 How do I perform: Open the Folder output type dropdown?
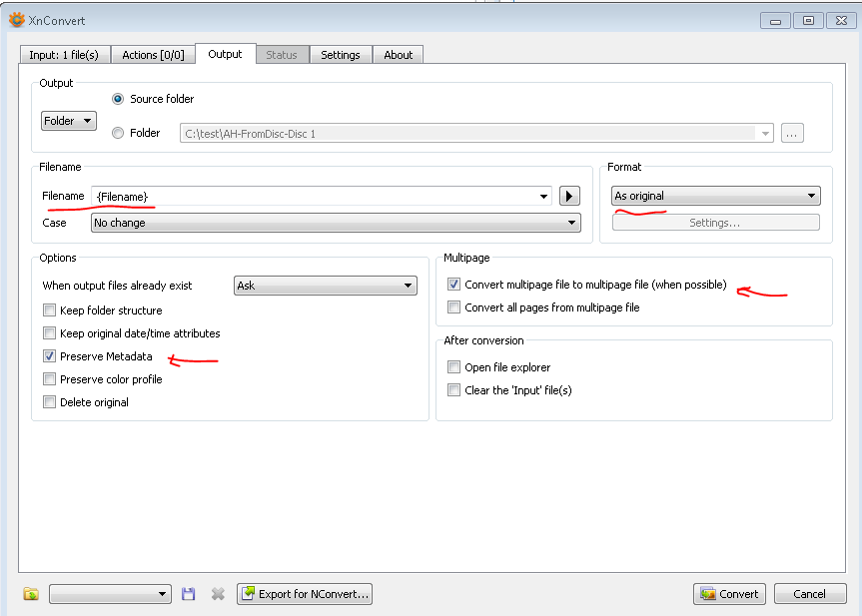tap(69, 121)
